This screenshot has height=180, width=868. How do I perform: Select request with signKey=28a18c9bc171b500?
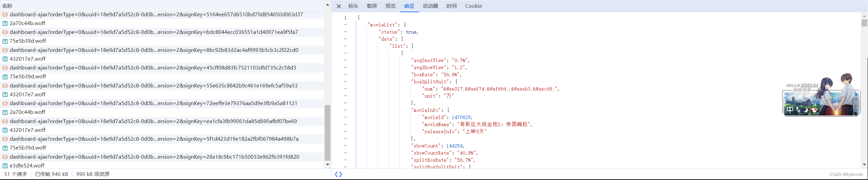point(162,157)
